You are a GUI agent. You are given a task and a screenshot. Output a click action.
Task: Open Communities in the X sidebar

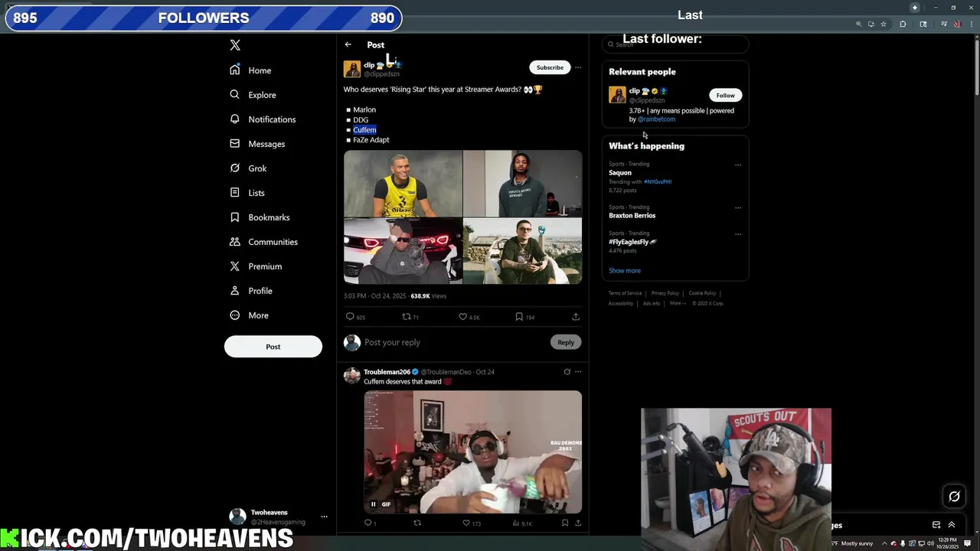tap(263, 242)
